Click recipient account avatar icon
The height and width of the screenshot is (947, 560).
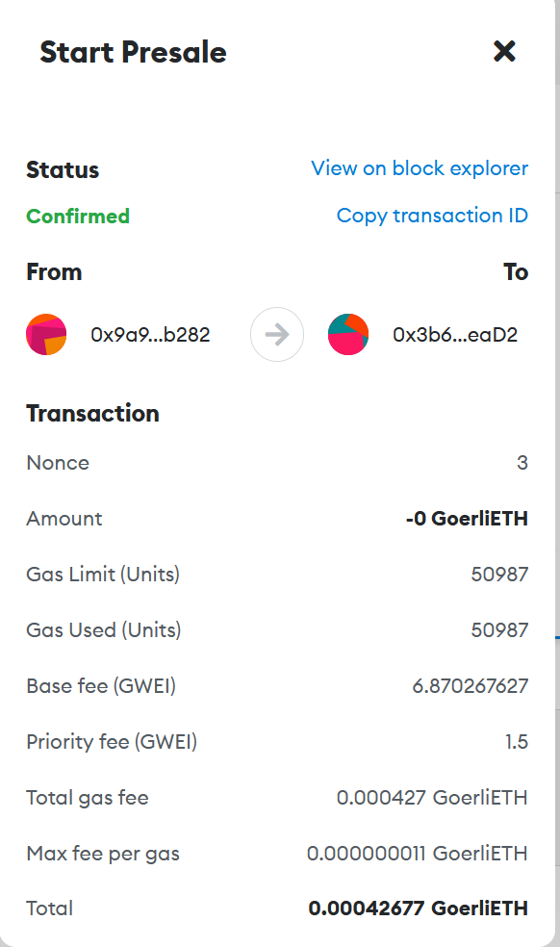pos(348,335)
